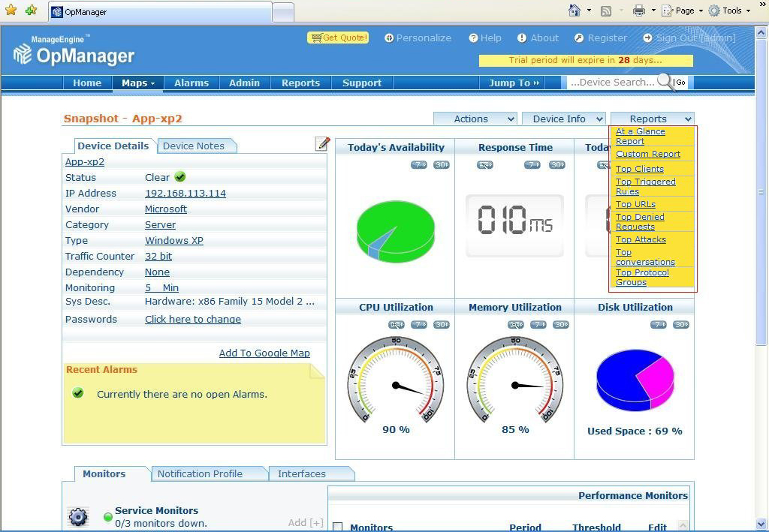
Task: Open the Custom Report link
Action: tap(648, 154)
